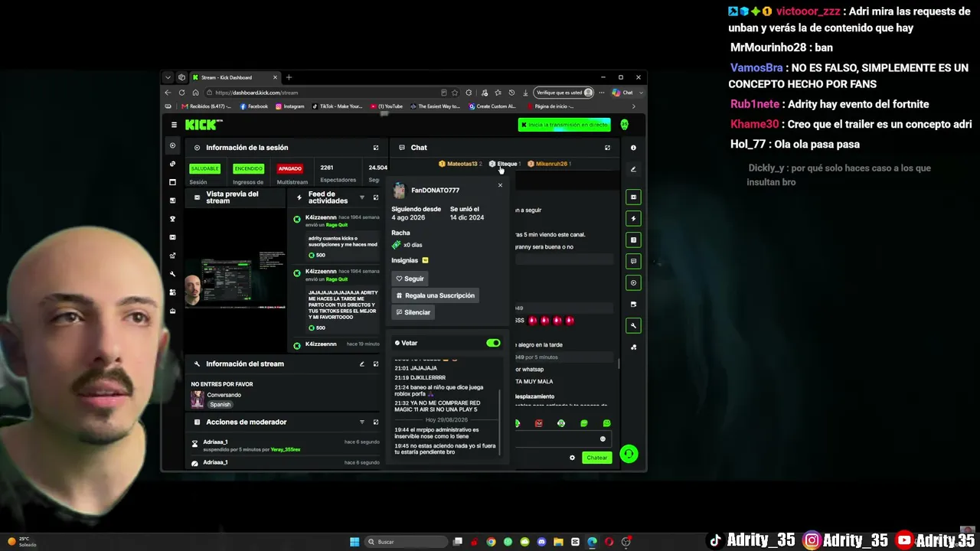Viewport: 980px width, 551px height.
Task: Click Yeray_355rex moderator name
Action: coord(286,449)
